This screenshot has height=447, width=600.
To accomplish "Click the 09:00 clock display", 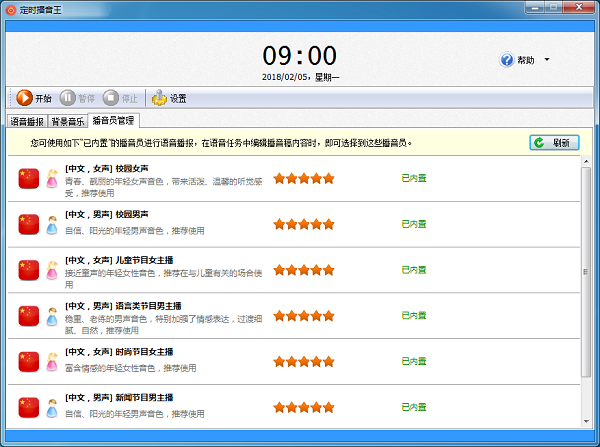I will (300, 56).
